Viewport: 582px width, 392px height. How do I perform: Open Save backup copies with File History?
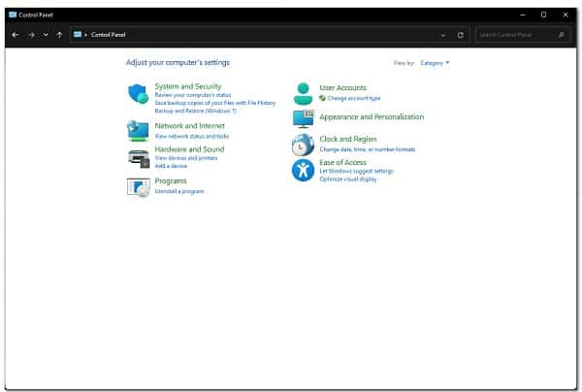215,103
